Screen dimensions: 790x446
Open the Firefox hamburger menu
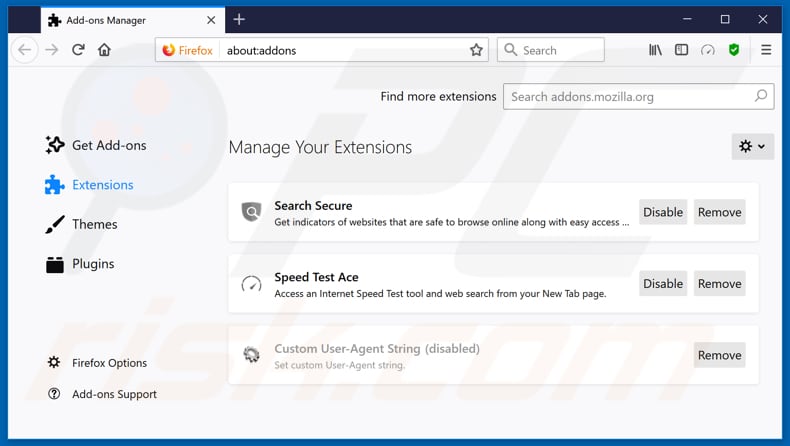tap(766, 50)
